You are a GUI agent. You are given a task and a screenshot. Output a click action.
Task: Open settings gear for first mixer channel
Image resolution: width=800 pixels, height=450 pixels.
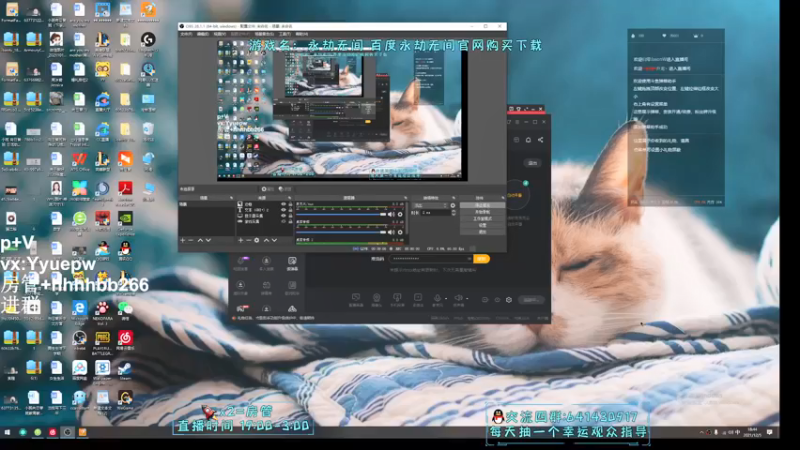pyautogui.click(x=400, y=214)
